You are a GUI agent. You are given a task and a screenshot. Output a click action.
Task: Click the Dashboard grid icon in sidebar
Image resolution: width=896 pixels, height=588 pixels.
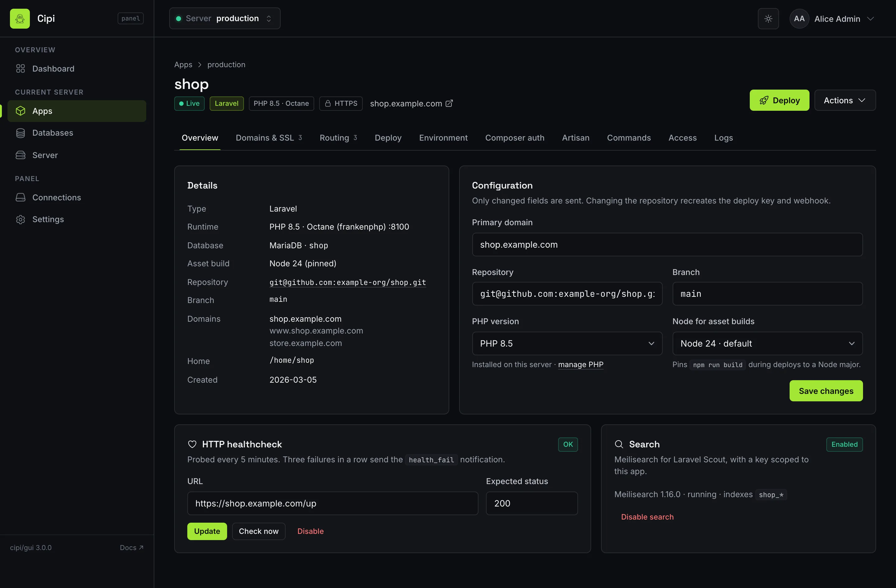pyautogui.click(x=20, y=68)
